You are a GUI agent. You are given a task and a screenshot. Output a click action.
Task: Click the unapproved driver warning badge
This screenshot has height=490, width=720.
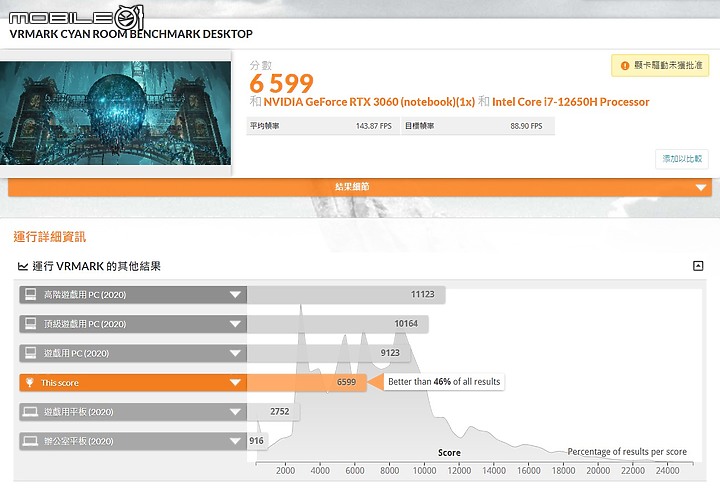pyautogui.click(x=660, y=66)
